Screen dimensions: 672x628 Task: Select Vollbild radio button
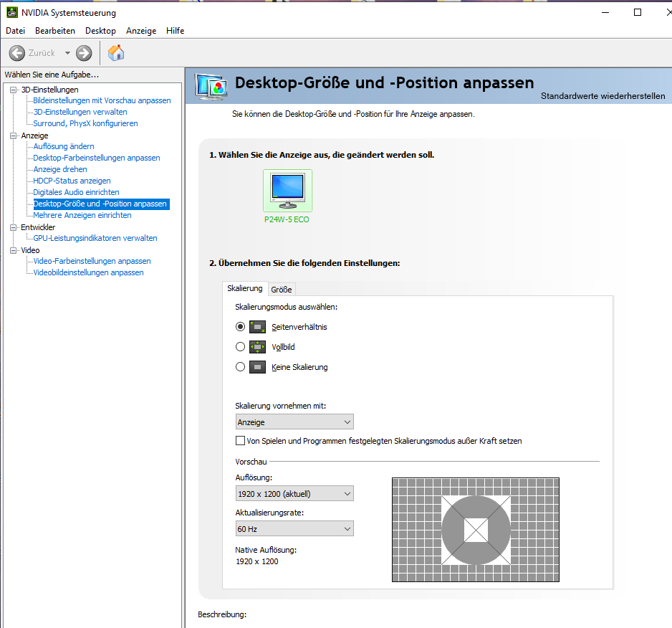pos(241,346)
